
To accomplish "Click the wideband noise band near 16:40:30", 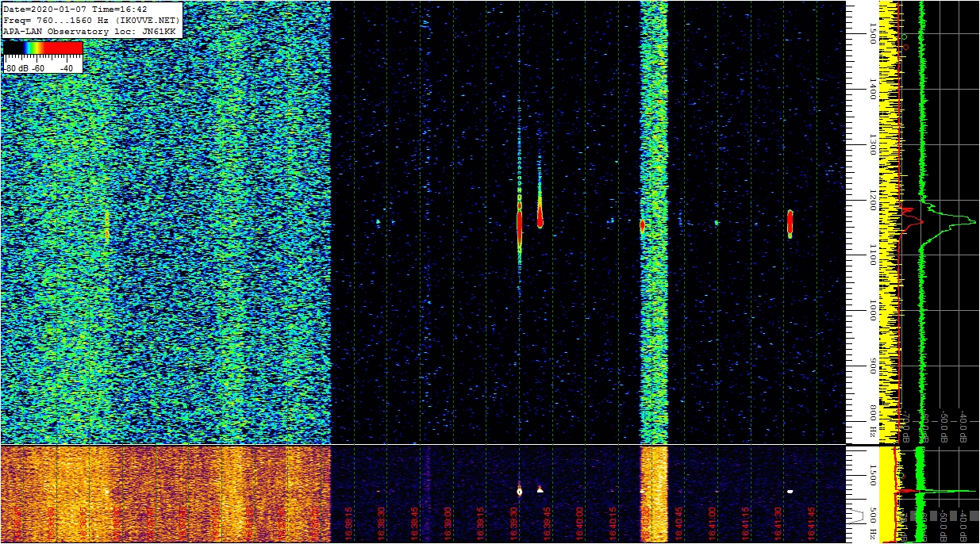I will click(x=654, y=222).
